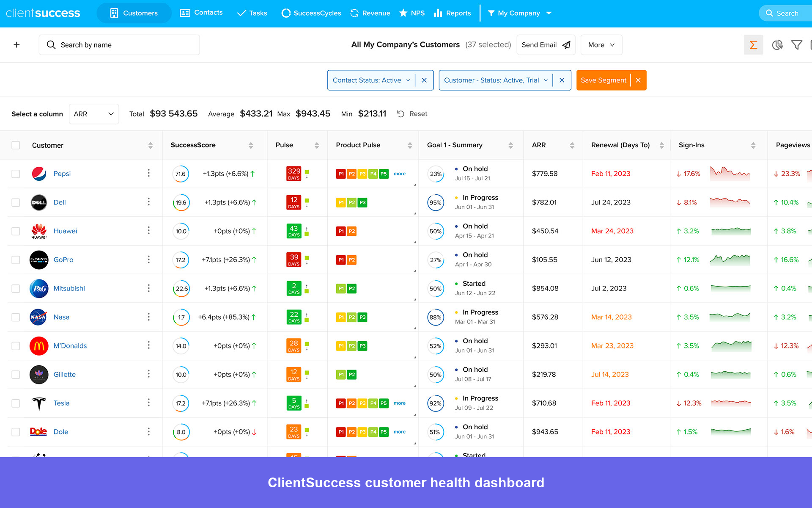Open the column summary sigma icon
The width and height of the screenshot is (812, 508).
pos(753,44)
